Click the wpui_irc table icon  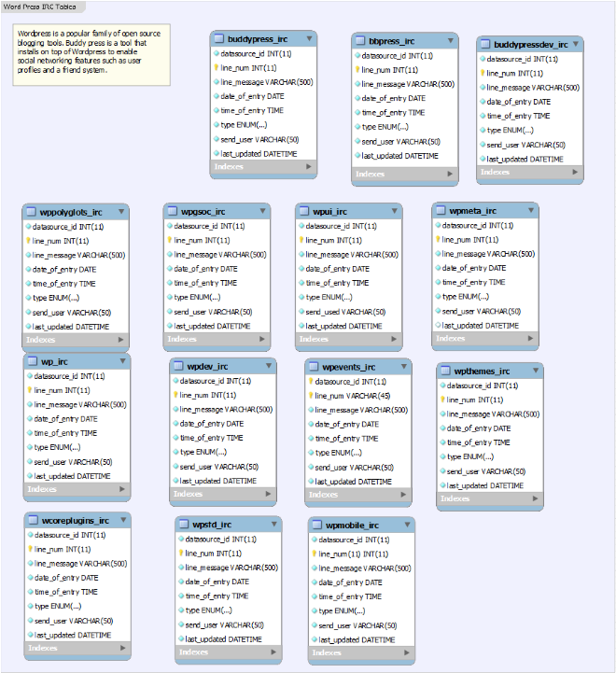304,211
